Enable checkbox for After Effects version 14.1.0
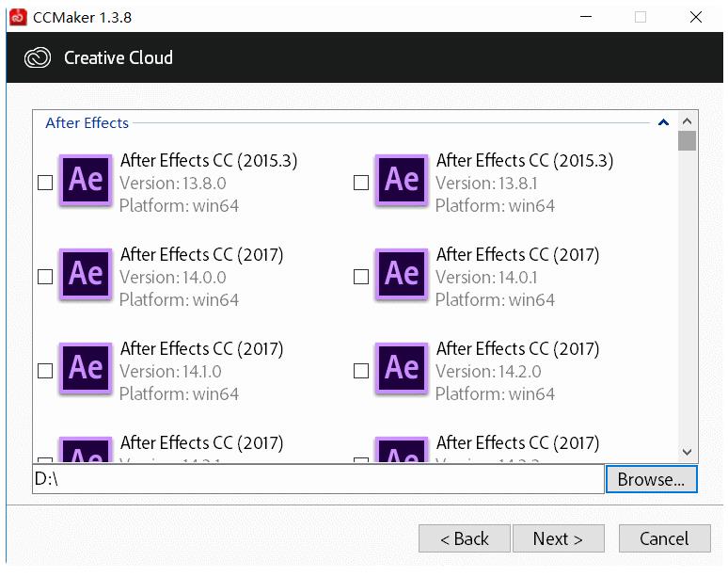The width and height of the screenshot is (728, 577). pyautogui.click(x=45, y=371)
